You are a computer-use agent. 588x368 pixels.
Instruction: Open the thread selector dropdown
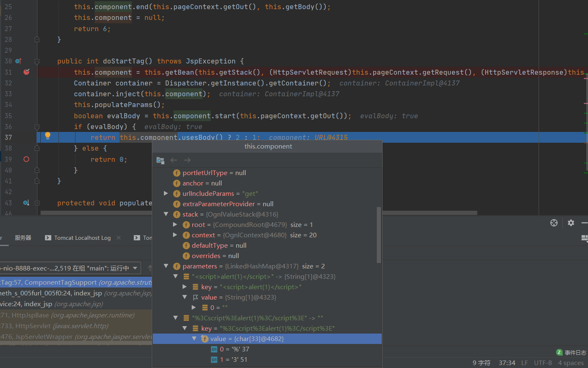coord(135,268)
